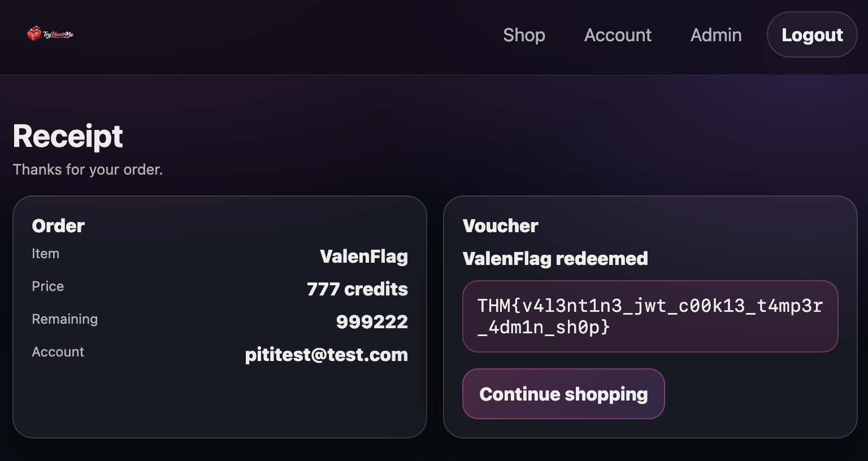Select the pititest@test.com account email
The width and height of the screenshot is (868, 461).
point(326,355)
